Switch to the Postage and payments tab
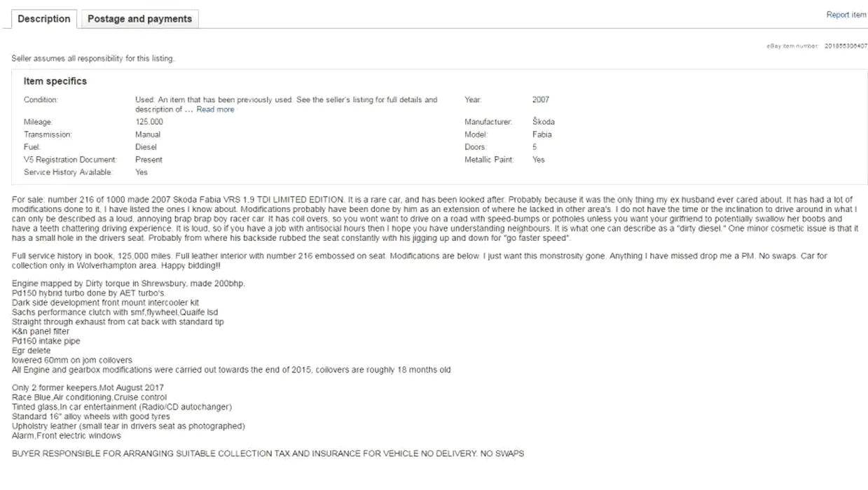 (x=140, y=19)
